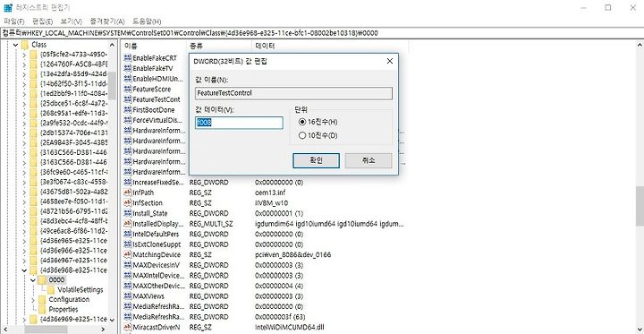The image size is (644, 334).
Task: Expand the {05f5cfe2-4733-4950 key
Action: (x=25, y=55)
